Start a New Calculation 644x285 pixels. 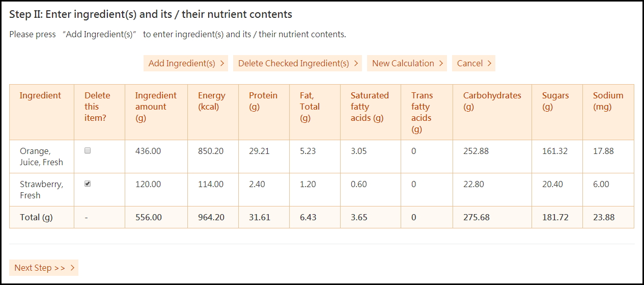point(407,63)
